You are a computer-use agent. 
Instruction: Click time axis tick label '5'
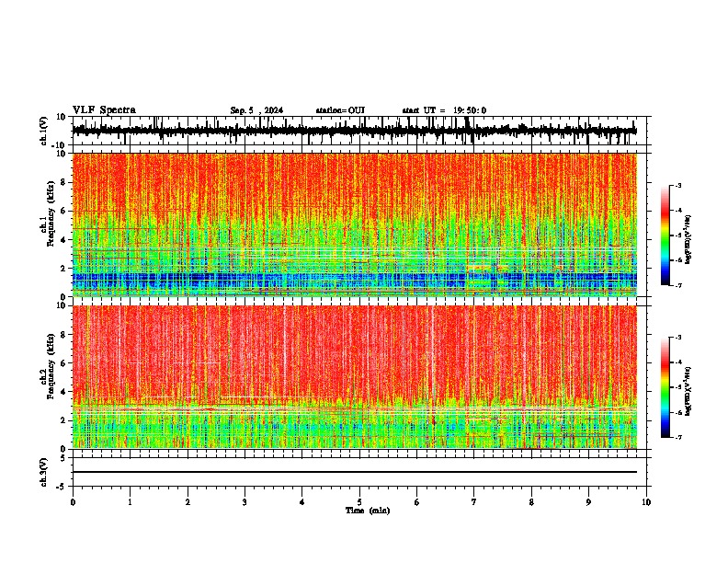coord(359,502)
